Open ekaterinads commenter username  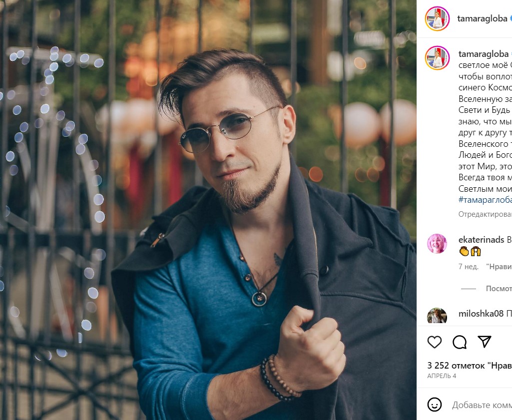coord(482,240)
